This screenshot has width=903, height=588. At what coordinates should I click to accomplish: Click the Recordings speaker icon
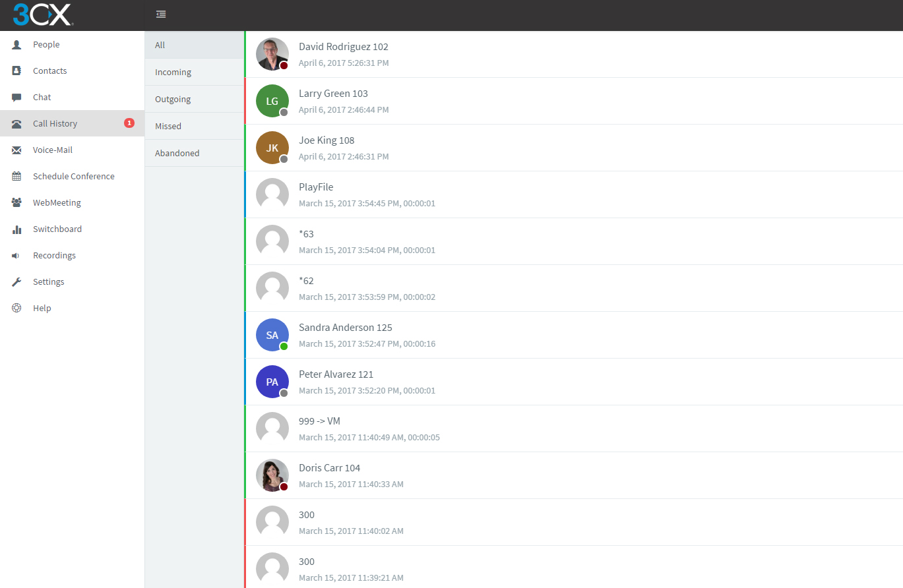pyautogui.click(x=16, y=256)
